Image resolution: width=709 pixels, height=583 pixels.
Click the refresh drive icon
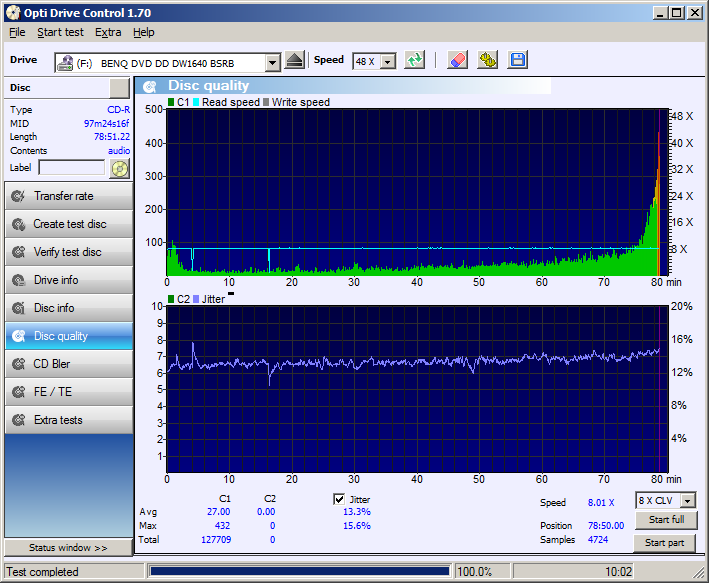tap(415, 60)
